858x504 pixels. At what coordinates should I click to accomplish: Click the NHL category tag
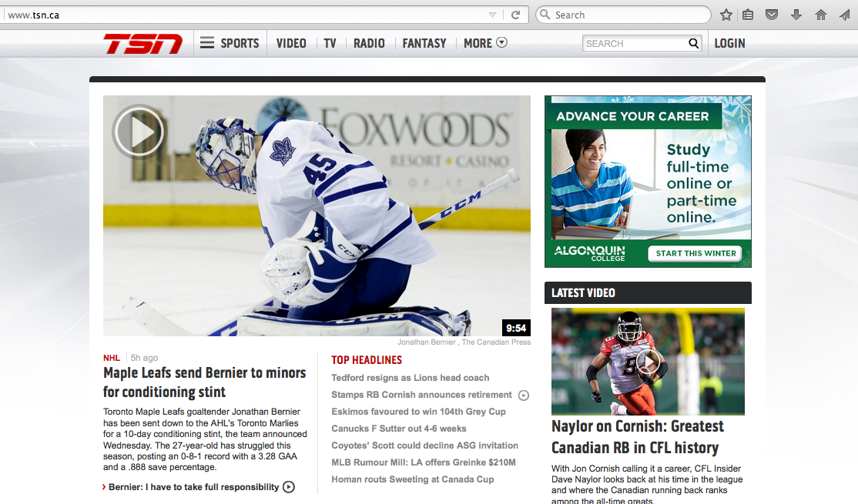(112, 358)
